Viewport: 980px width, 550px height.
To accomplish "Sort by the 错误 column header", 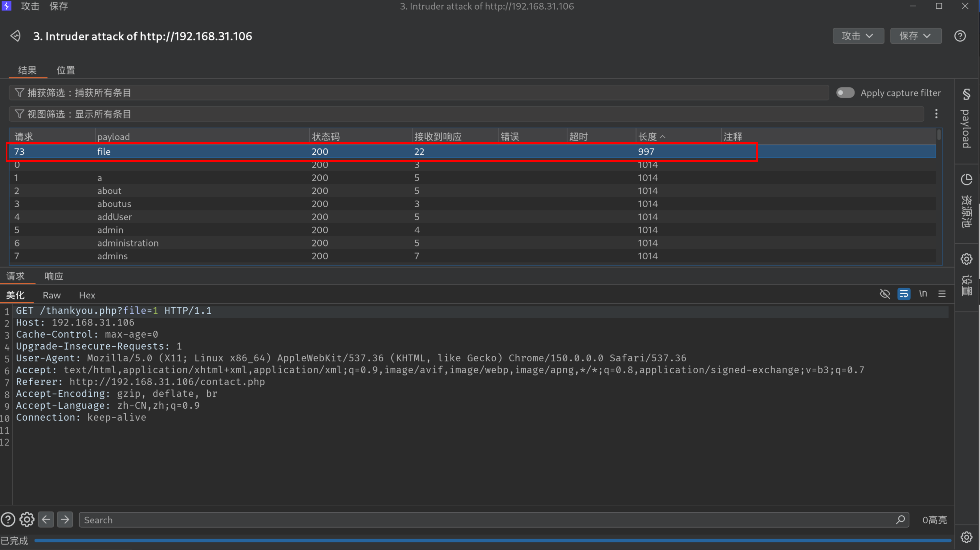I will coord(533,136).
